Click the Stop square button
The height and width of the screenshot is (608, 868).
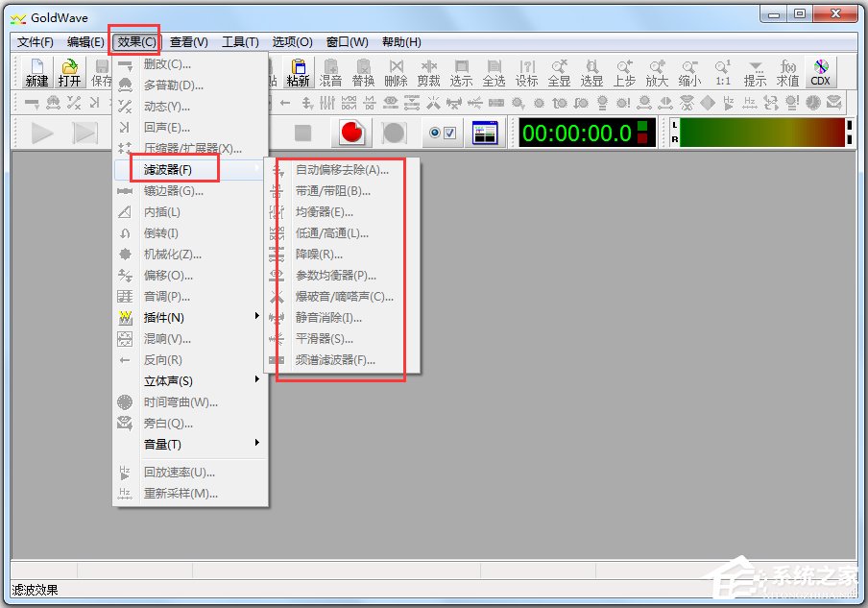click(302, 133)
